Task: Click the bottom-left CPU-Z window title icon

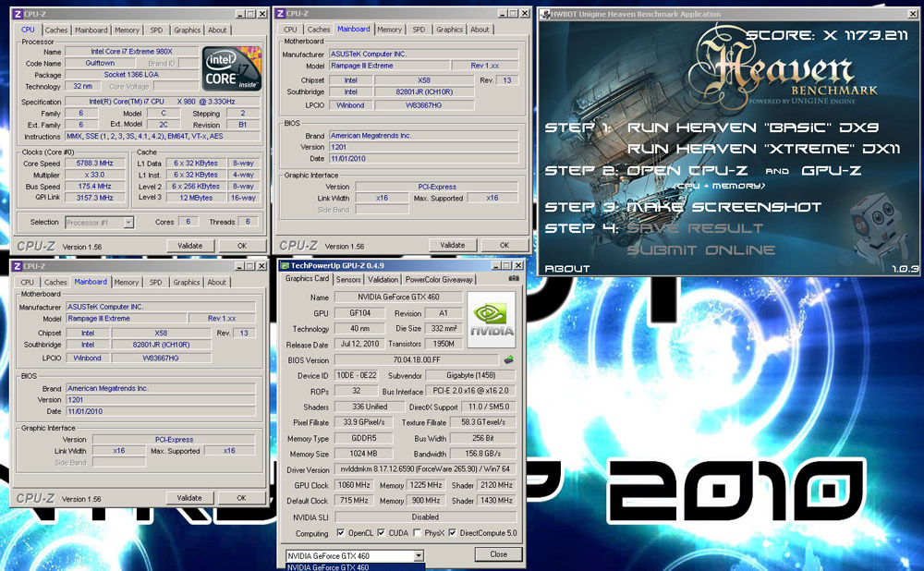Action: coord(18,266)
